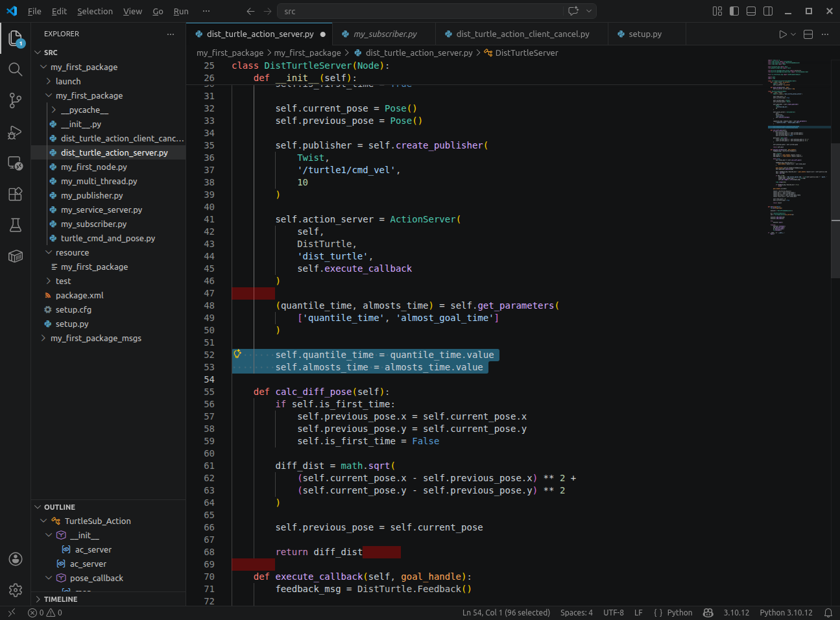The height and width of the screenshot is (620, 840).
Task: Open the Extensions view
Action: coord(16,194)
